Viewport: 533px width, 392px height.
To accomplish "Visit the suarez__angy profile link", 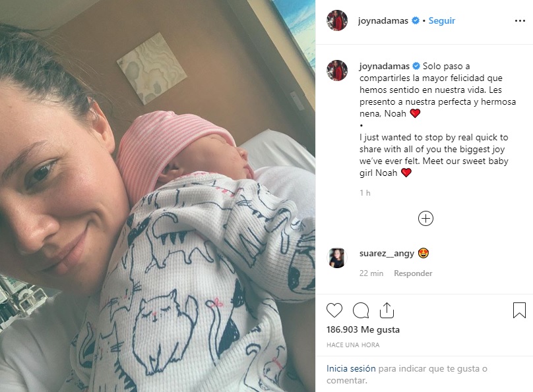I will [x=387, y=254].
